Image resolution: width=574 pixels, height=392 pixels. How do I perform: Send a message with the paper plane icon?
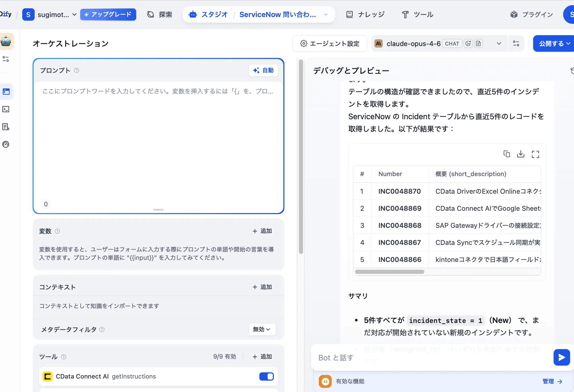561,357
